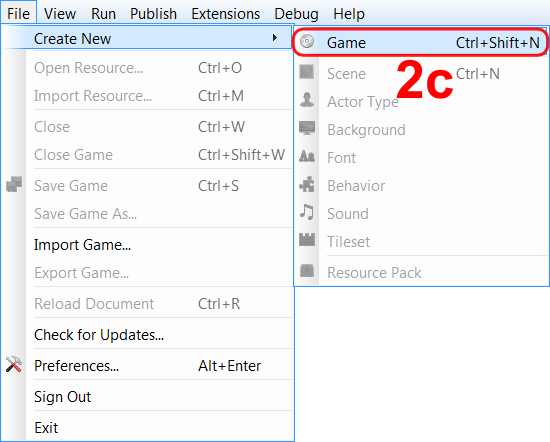
Task: Choose Export Game... menu entry
Action: click(147, 273)
